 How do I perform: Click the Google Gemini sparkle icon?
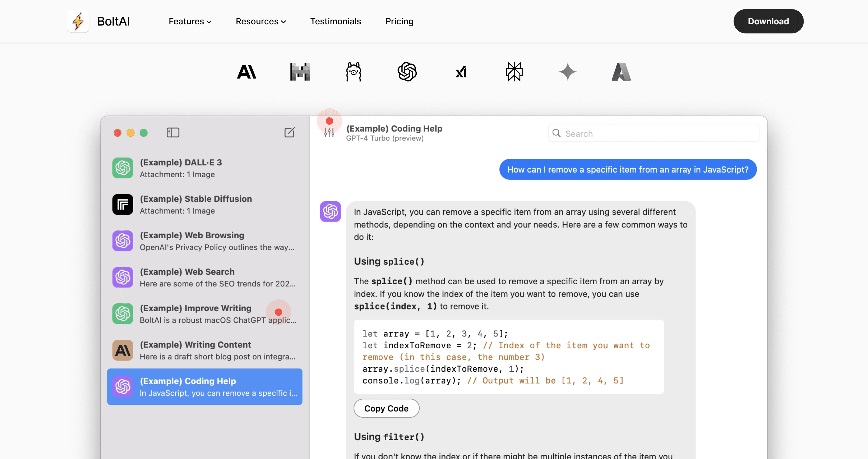point(568,72)
